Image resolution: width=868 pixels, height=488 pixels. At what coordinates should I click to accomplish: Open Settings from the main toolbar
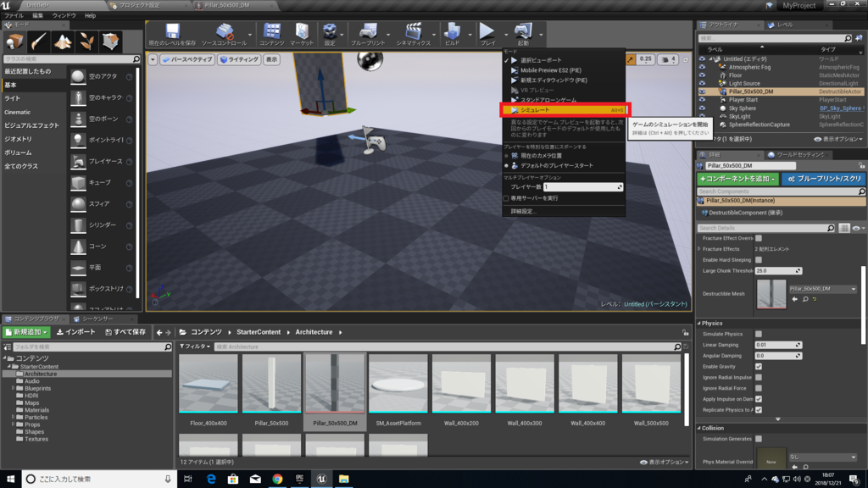coord(330,34)
